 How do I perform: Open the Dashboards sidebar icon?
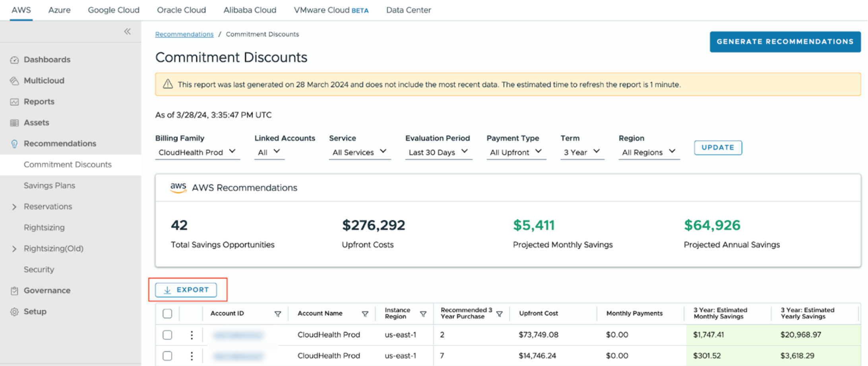coord(15,60)
